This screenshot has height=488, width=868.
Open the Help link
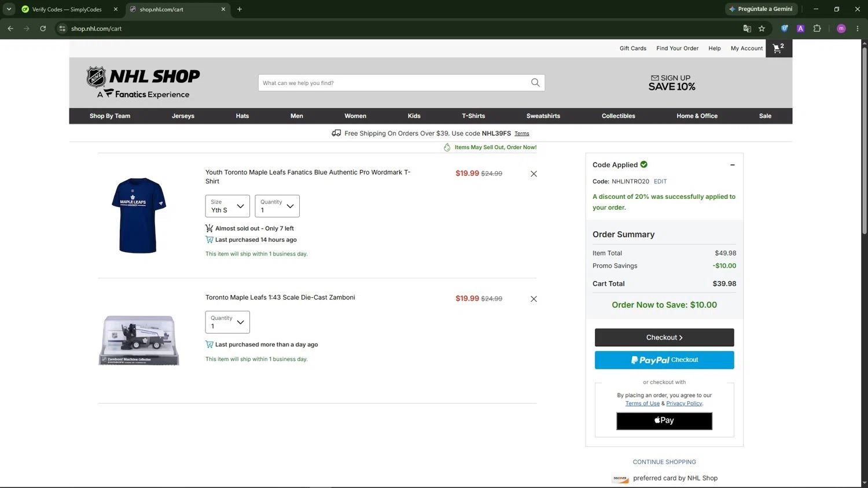pos(715,49)
